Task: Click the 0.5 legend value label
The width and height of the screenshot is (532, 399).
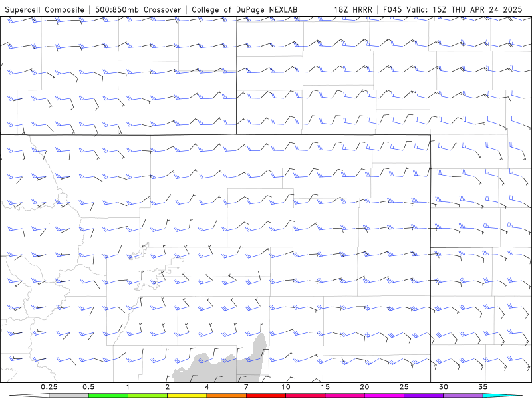Action: tap(88, 387)
